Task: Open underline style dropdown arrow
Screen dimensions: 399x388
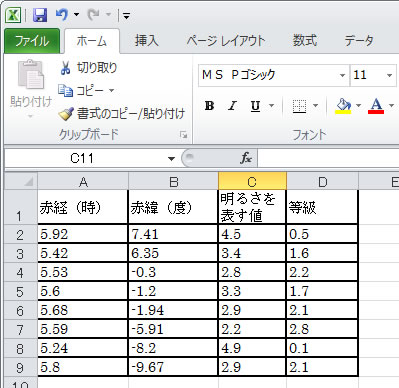Action: point(271,106)
